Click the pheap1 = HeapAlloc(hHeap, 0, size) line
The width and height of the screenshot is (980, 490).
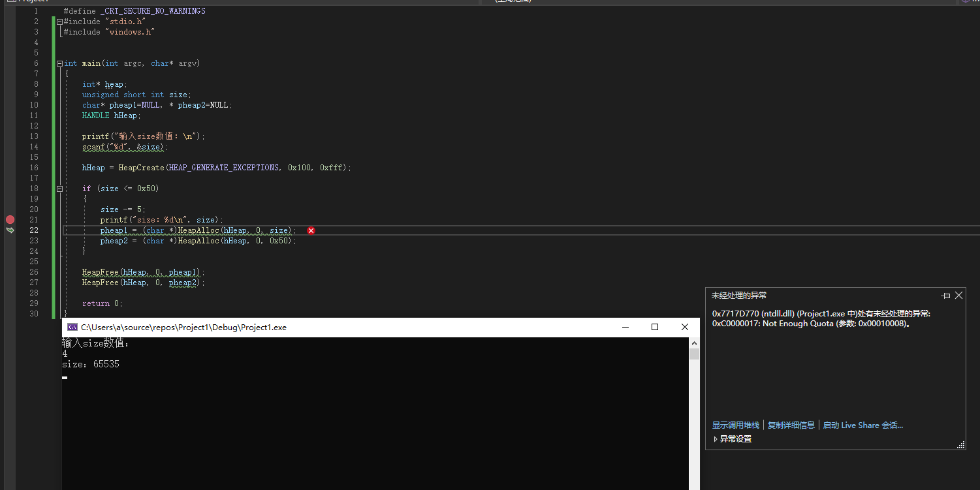[x=198, y=230]
